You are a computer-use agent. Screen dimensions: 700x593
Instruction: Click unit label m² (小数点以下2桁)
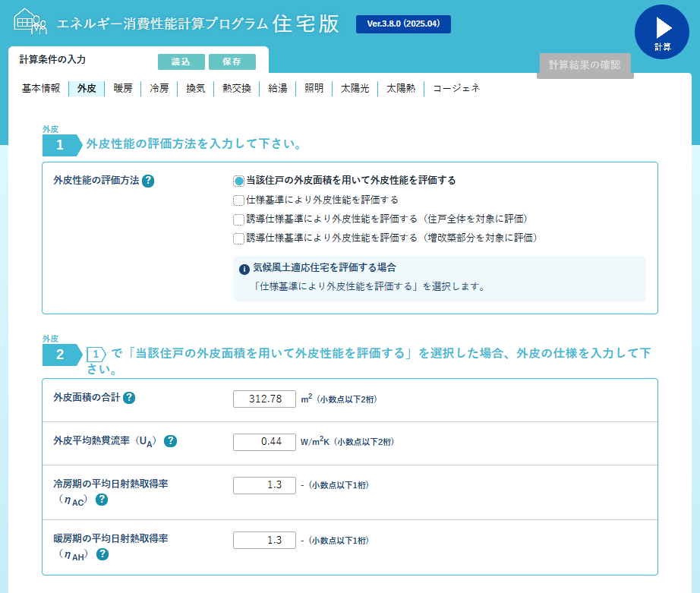[x=339, y=399]
